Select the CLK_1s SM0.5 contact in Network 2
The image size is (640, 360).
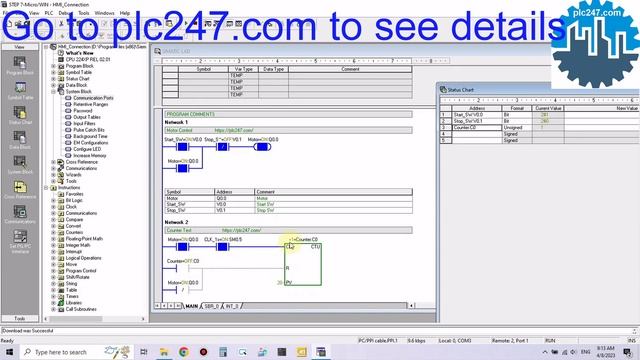click(x=222, y=247)
